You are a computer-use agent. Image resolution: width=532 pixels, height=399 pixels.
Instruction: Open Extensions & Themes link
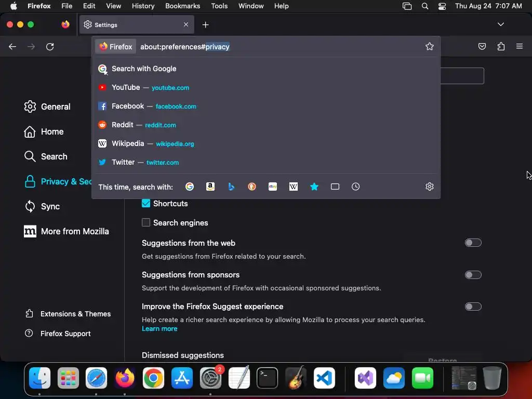pyautogui.click(x=68, y=314)
